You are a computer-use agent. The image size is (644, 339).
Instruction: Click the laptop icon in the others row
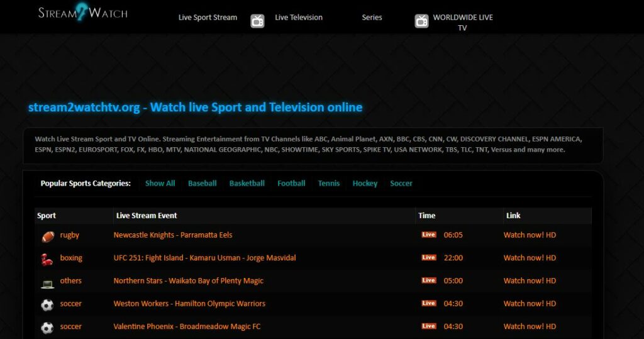coord(47,284)
